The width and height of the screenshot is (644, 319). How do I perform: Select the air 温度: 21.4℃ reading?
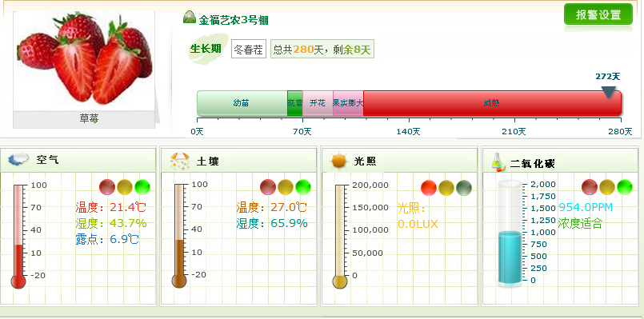click(x=110, y=207)
